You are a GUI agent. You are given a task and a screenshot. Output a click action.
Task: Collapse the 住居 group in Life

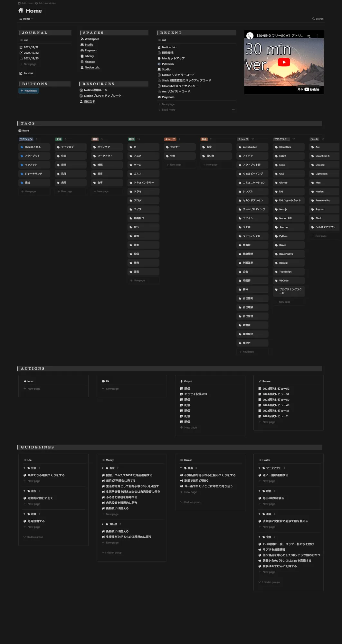24,468
